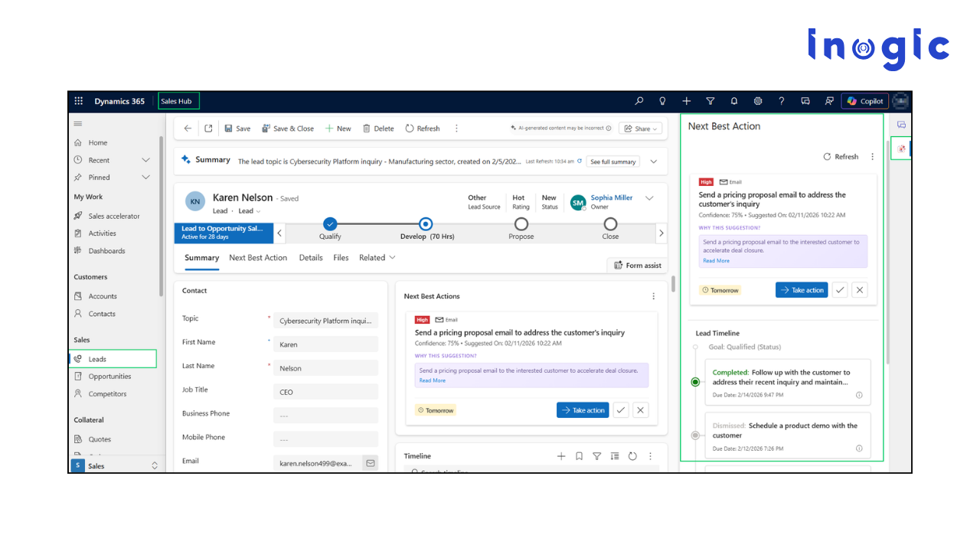Click Save & Close command
980x551 pixels.
coord(288,129)
